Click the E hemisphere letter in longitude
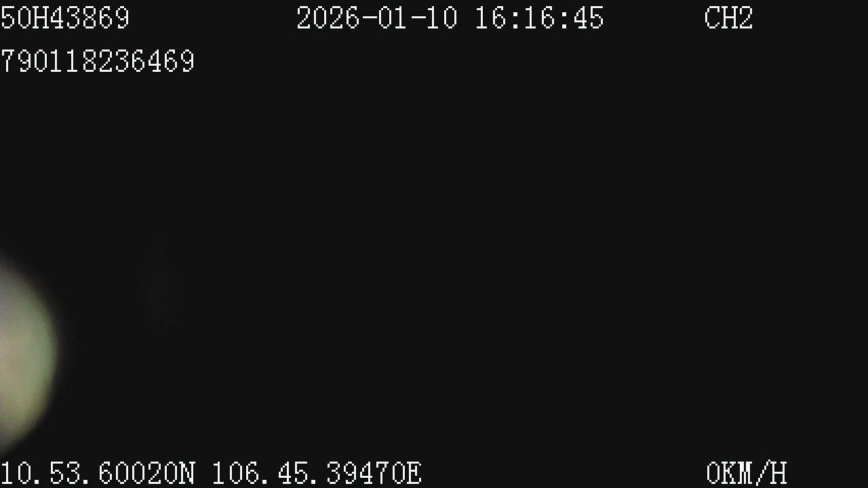The image size is (868, 488). 414,473
